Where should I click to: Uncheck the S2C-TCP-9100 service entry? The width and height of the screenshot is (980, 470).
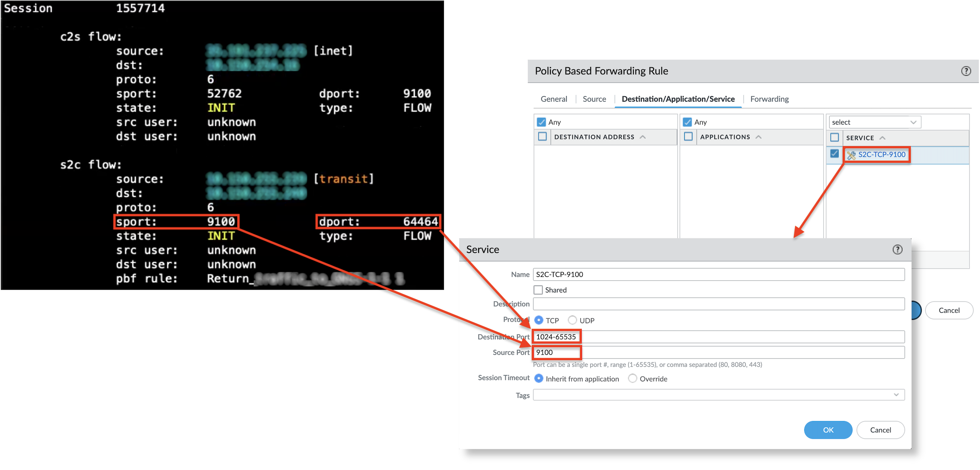835,154
